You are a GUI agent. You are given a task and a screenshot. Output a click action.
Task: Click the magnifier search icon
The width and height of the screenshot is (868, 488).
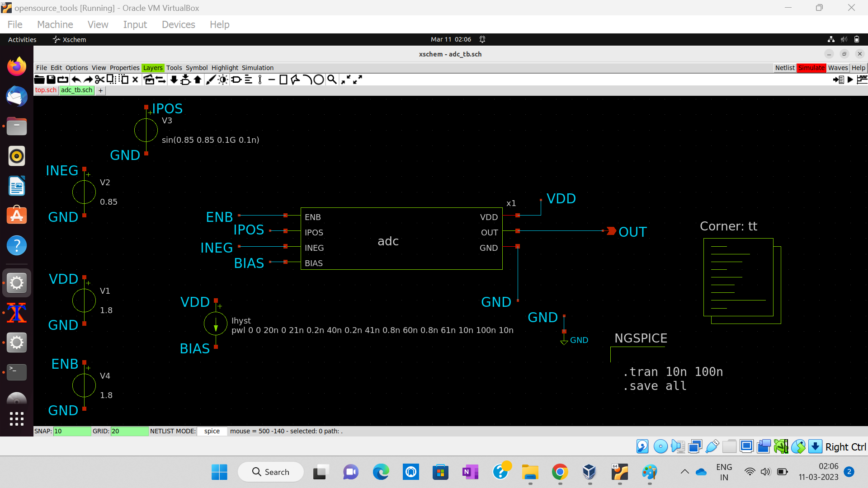[332, 80]
